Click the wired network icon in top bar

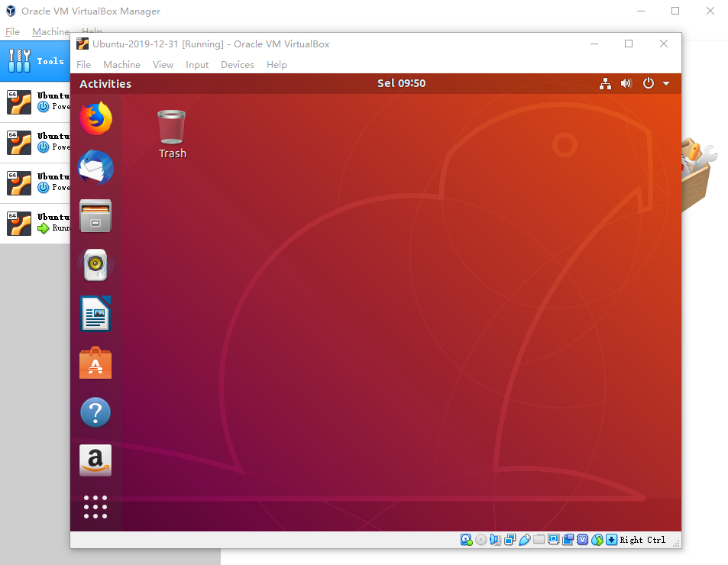click(x=605, y=83)
